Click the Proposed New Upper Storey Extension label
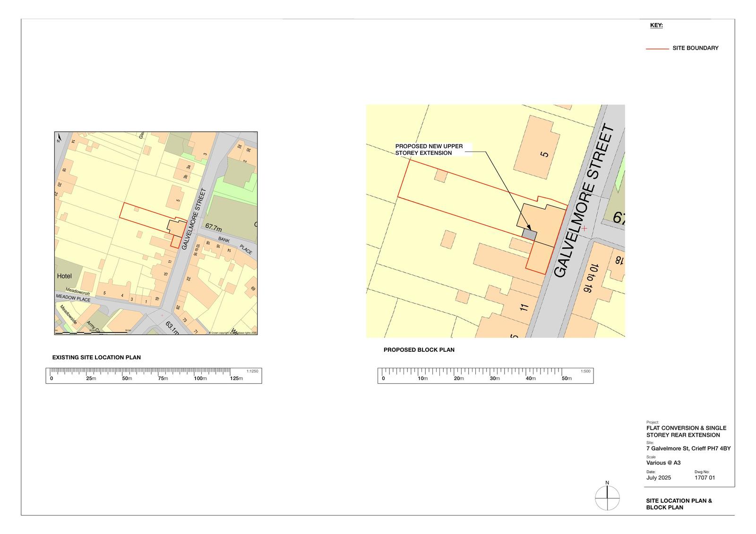This screenshot has height=534, width=756. tap(429, 150)
